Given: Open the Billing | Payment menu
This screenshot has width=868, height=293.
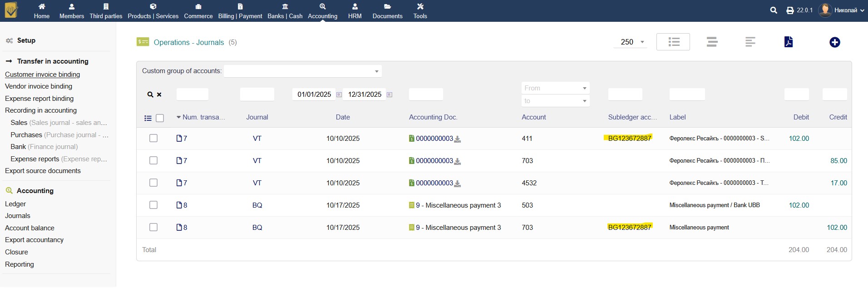Looking at the screenshot, I should click(x=240, y=11).
